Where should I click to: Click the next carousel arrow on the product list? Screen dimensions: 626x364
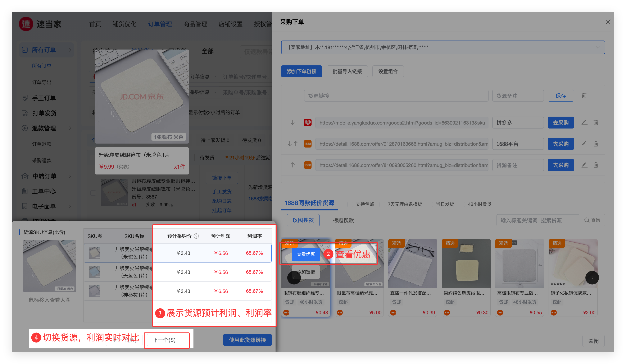coord(592,277)
